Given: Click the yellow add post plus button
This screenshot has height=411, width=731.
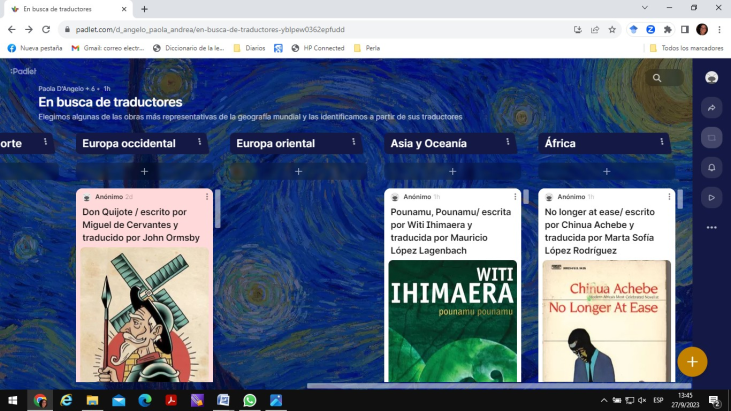Looking at the screenshot, I should (692, 361).
